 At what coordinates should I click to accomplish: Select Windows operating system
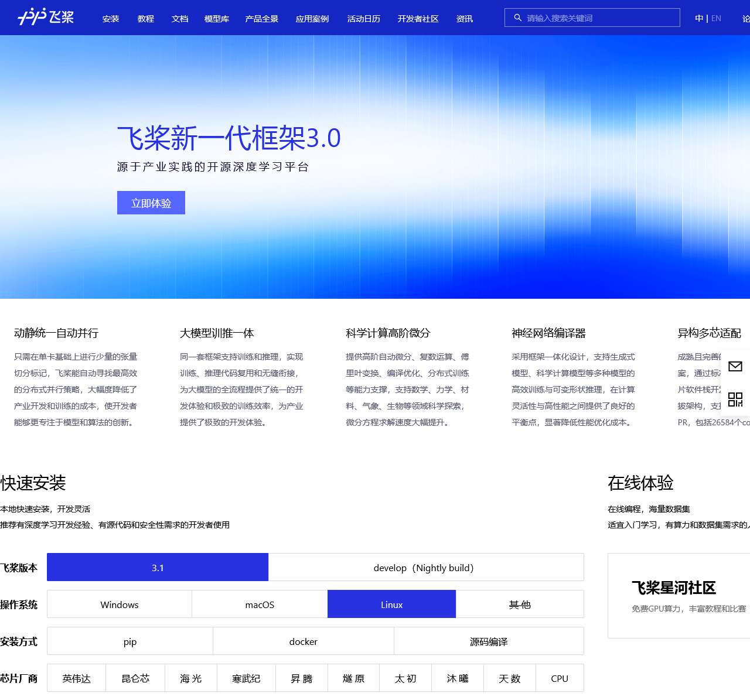[120, 605]
